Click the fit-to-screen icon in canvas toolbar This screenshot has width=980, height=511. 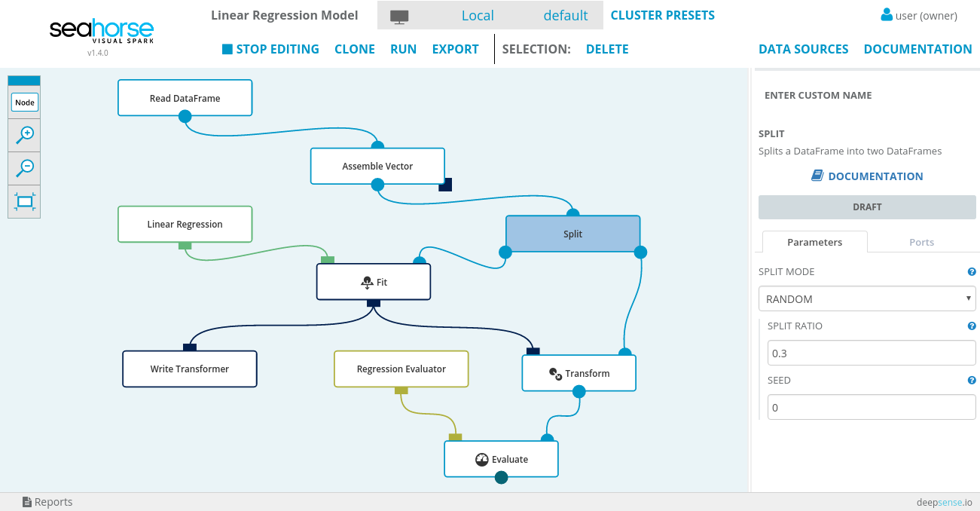[24, 201]
